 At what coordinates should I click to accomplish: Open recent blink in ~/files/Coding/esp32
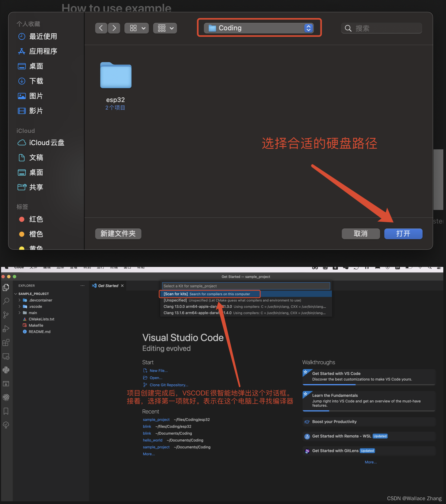point(147,426)
